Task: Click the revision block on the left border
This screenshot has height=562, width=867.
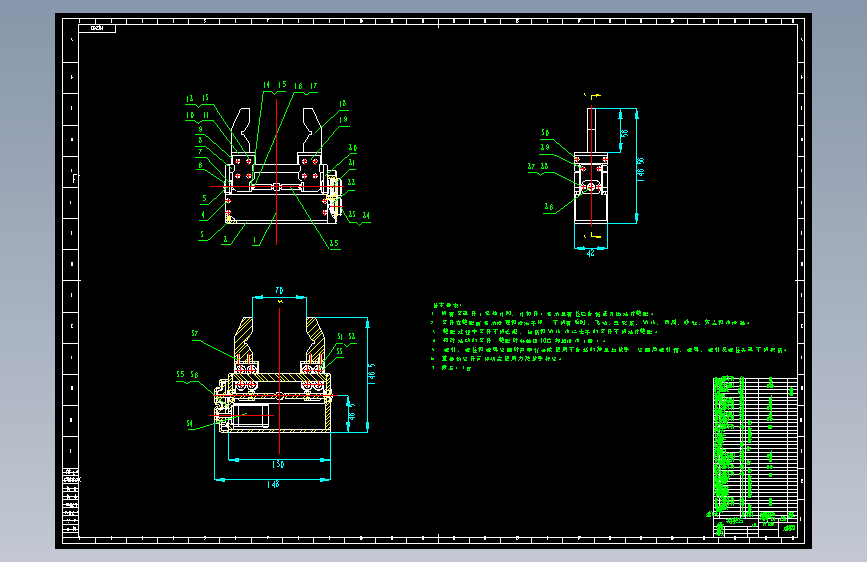Action: tap(71, 502)
